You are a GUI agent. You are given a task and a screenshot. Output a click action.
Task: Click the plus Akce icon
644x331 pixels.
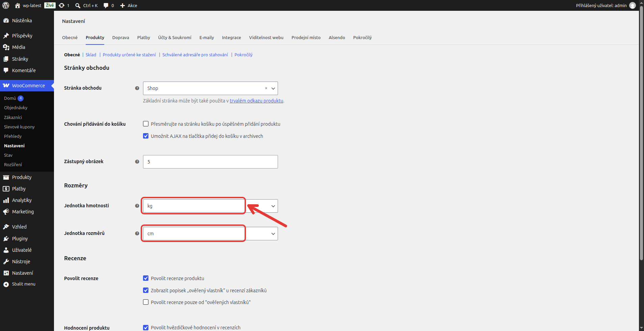122,5
